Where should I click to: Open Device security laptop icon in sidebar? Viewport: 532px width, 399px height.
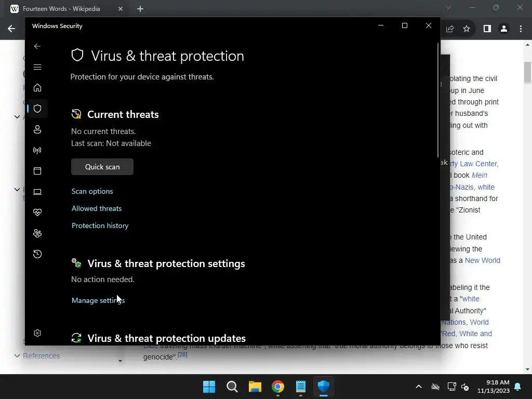click(x=37, y=192)
